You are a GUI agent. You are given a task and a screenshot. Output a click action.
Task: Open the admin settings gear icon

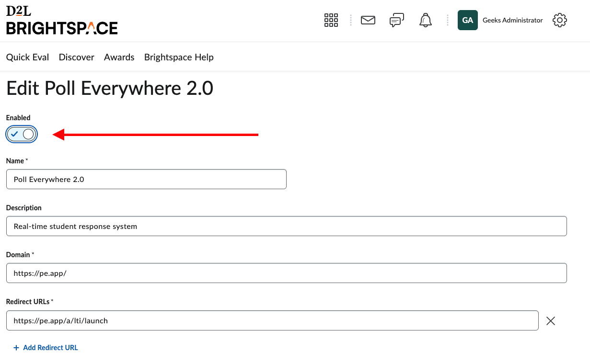click(559, 20)
